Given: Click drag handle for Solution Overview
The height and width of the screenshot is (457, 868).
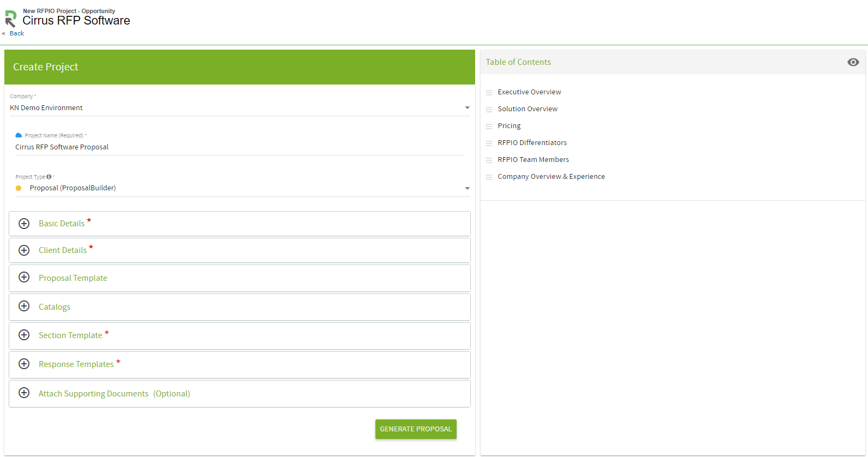Looking at the screenshot, I should click(x=489, y=110).
